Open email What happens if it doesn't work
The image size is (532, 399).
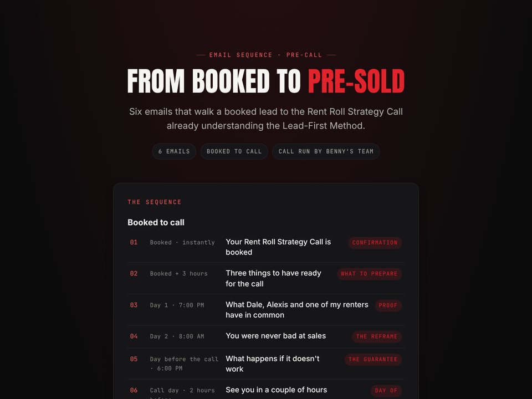coord(266,364)
